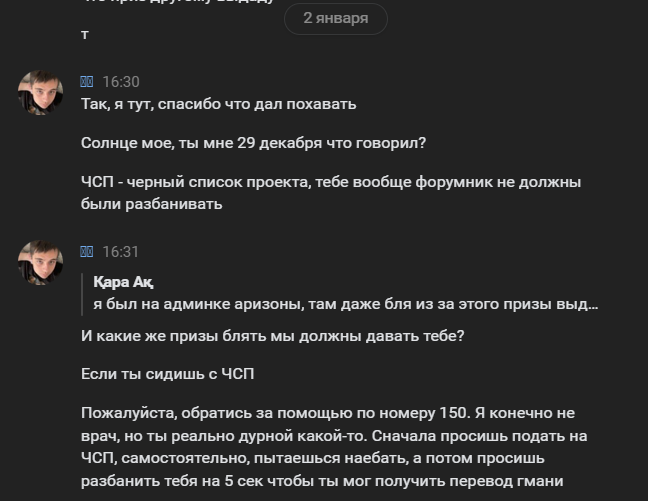Select message 'И какие же призы'
The width and height of the screenshot is (648, 501).
click(272, 337)
